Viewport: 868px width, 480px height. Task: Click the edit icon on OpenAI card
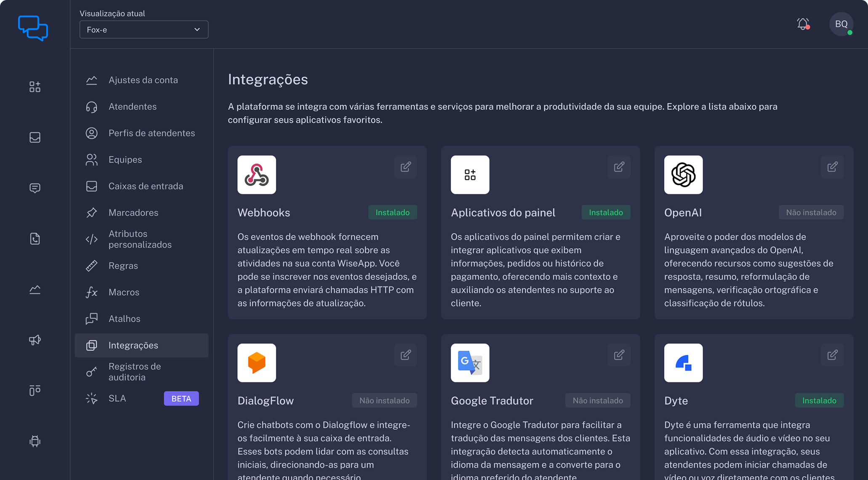tap(832, 167)
